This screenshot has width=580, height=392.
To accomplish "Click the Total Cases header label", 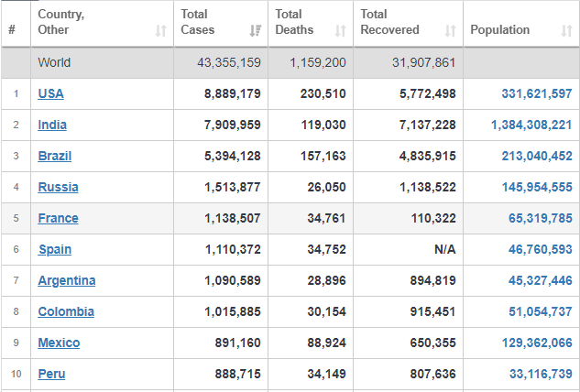I will (198, 22).
